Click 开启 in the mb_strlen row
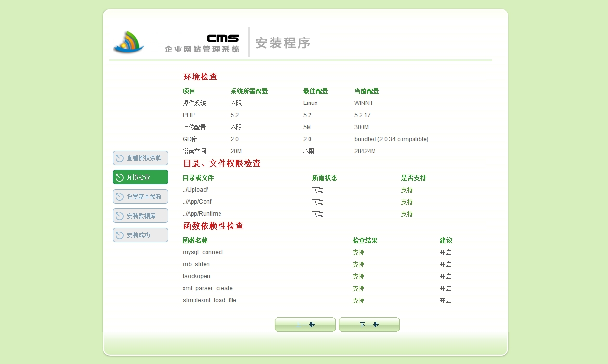 [x=446, y=264]
